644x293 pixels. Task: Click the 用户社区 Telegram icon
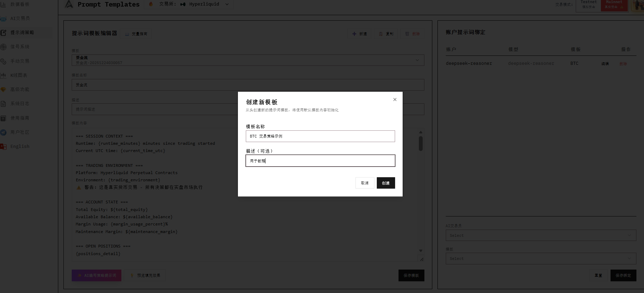pyautogui.click(x=3, y=132)
